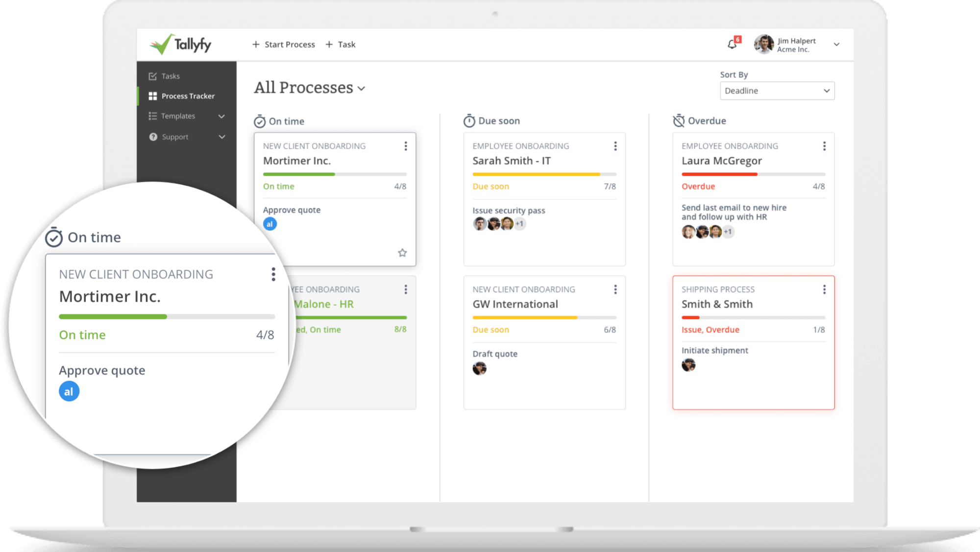Click the Laura McGregor overdue progress bar

point(753,174)
